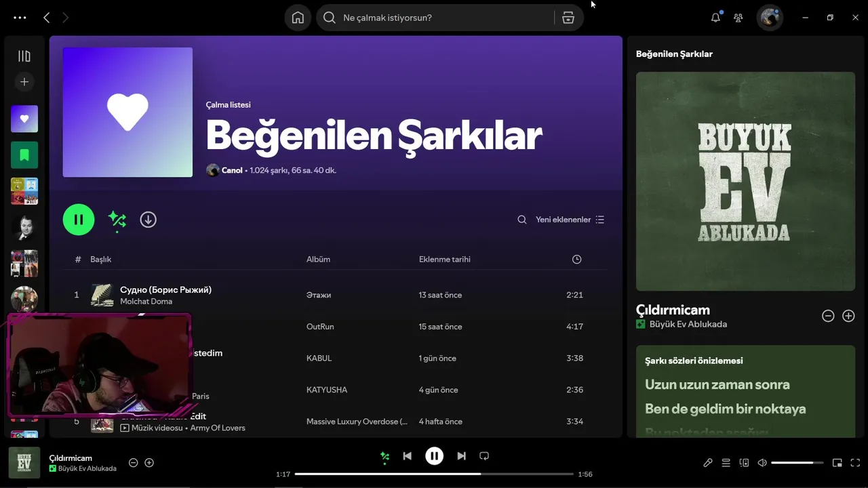
Task: Click the Beğenilen Şarkılar playlist cover
Action: 127,113
